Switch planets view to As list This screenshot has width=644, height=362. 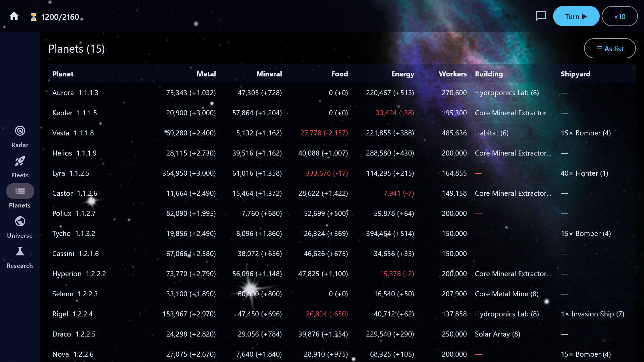609,49
